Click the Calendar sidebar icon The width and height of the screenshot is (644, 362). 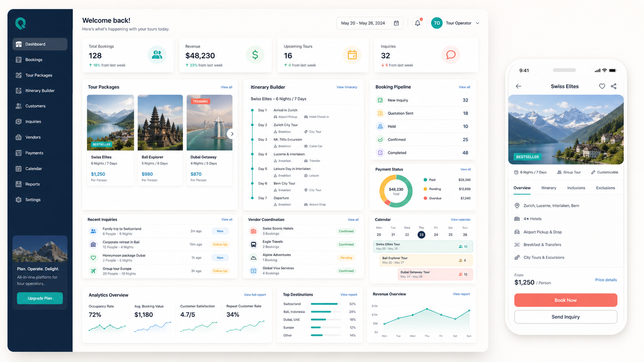point(18,168)
